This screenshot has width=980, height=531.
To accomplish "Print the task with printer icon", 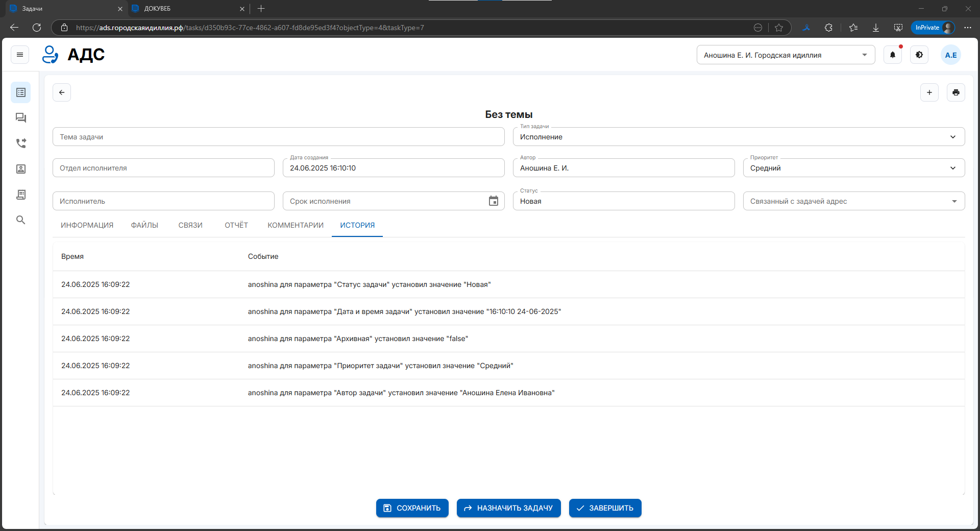I will tap(956, 92).
